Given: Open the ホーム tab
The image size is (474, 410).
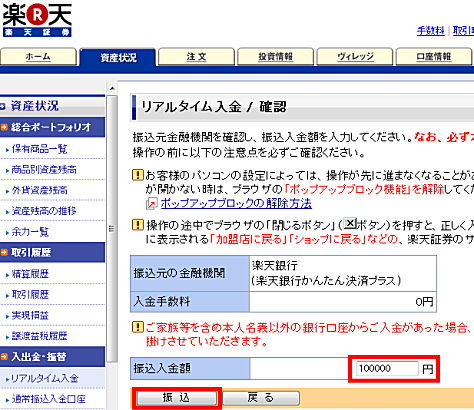Looking at the screenshot, I should tap(38, 57).
